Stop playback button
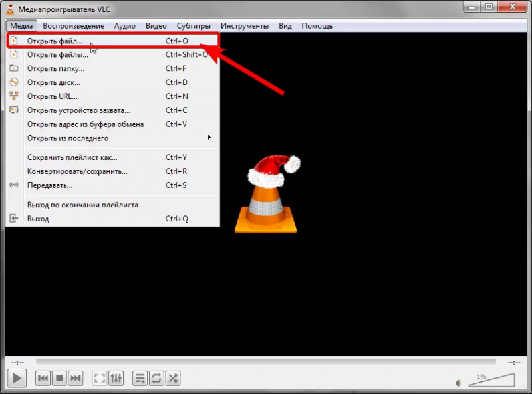Screen dimensions: 532x394 coord(59,378)
